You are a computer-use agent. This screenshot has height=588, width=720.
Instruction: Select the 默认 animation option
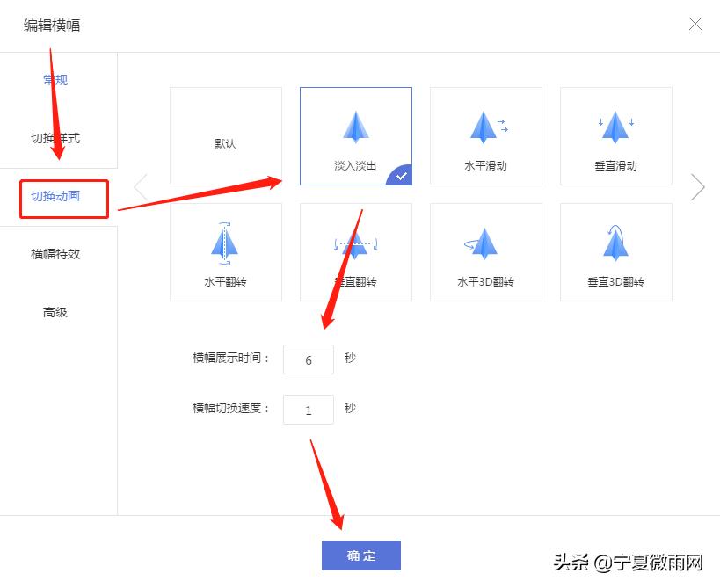(x=226, y=136)
